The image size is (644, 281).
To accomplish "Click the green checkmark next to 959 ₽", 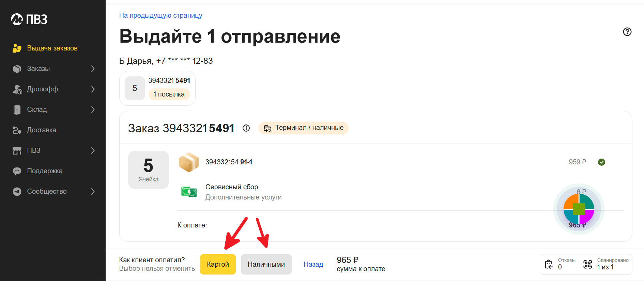I will point(601,162).
